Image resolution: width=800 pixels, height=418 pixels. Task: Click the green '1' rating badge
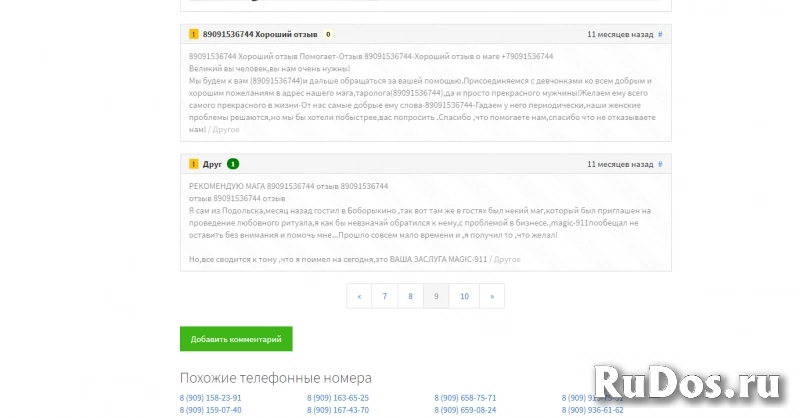233,163
